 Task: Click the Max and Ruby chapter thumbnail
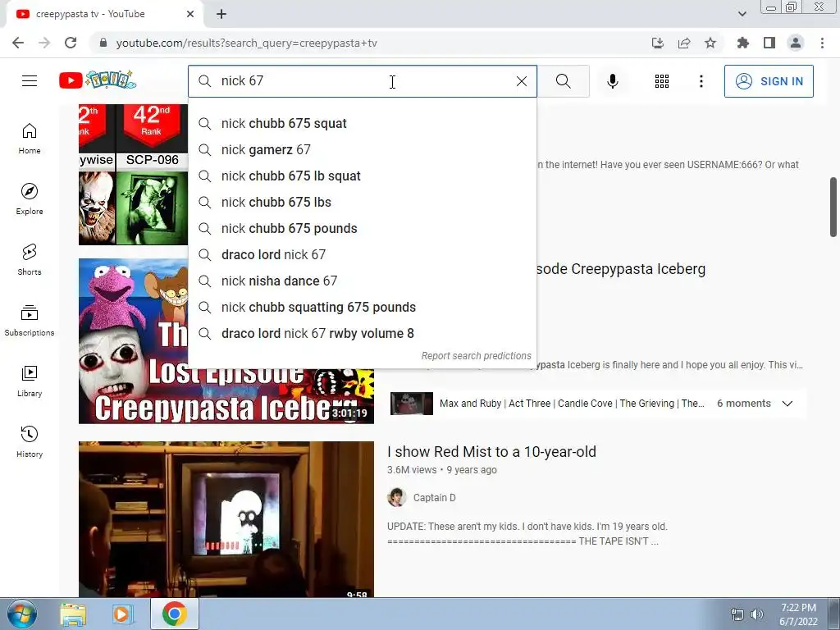point(412,404)
